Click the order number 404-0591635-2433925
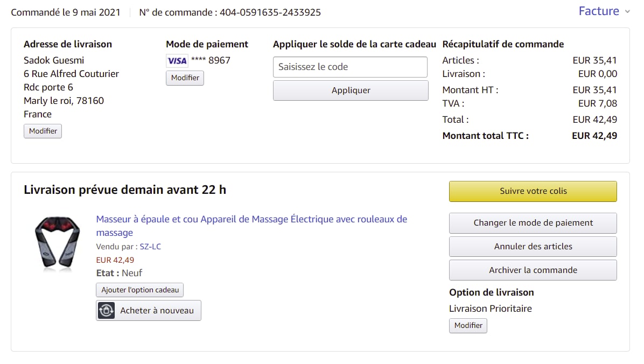This screenshot has height=364, width=644. click(x=270, y=12)
